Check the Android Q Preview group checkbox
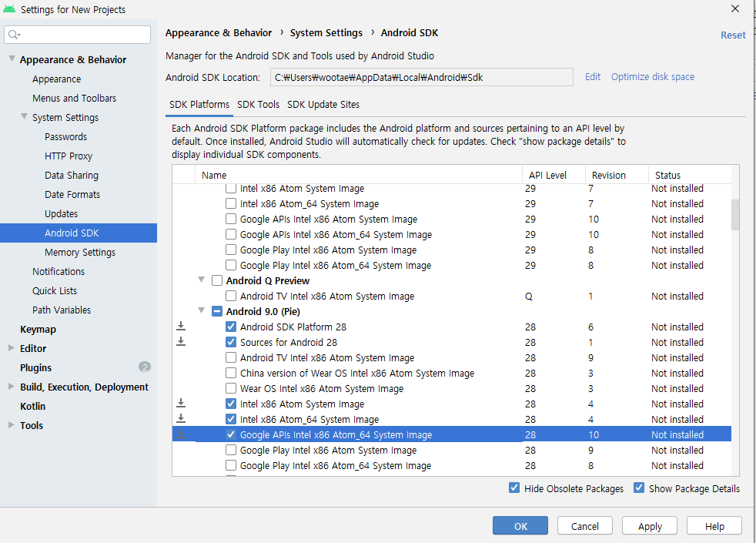The image size is (756, 543). [217, 280]
